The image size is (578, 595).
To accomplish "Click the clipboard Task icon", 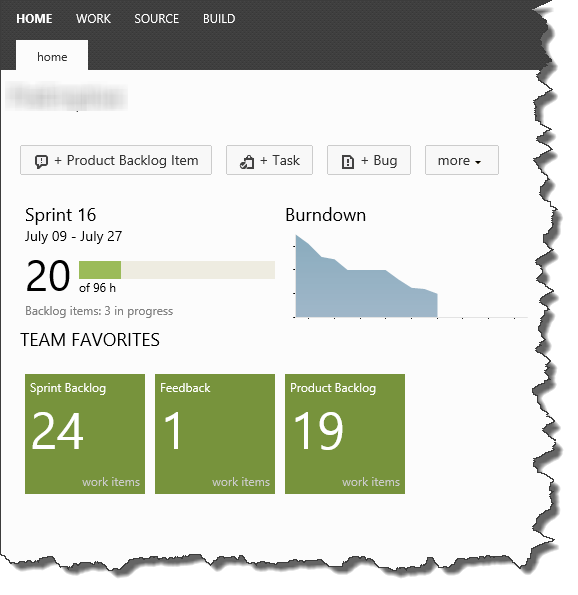I will (247, 161).
